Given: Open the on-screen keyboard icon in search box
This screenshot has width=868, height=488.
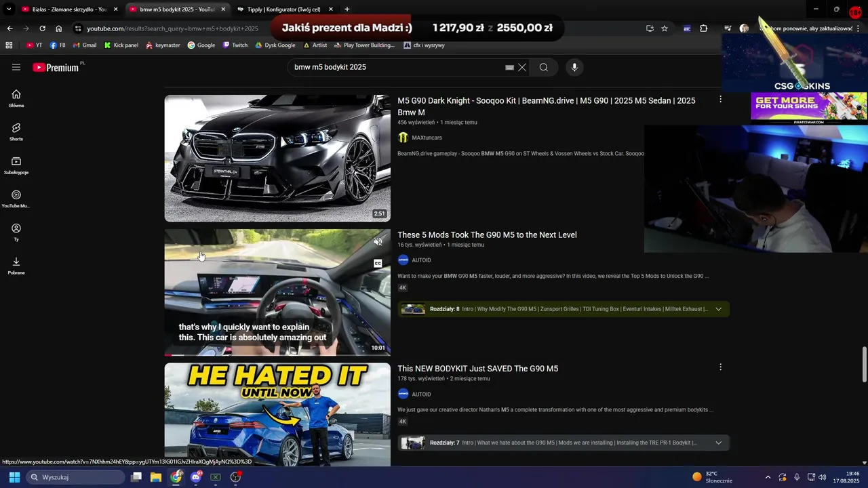Looking at the screenshot, I should click(509, 68).
